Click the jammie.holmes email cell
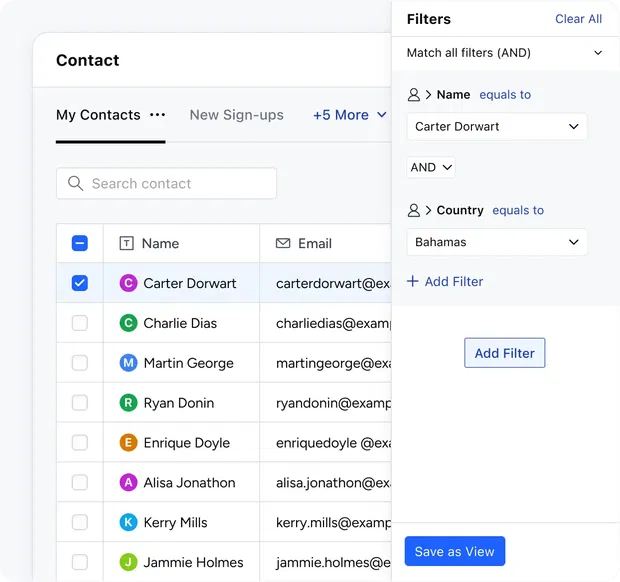The height and width of the screenshot is (582, 620). click(325, 562)
